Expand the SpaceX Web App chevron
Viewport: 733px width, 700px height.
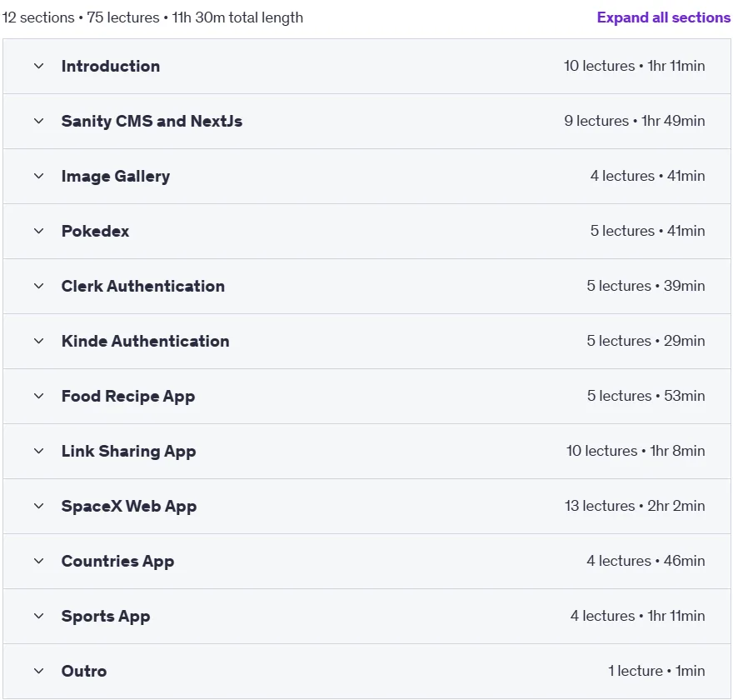[39, 506]
